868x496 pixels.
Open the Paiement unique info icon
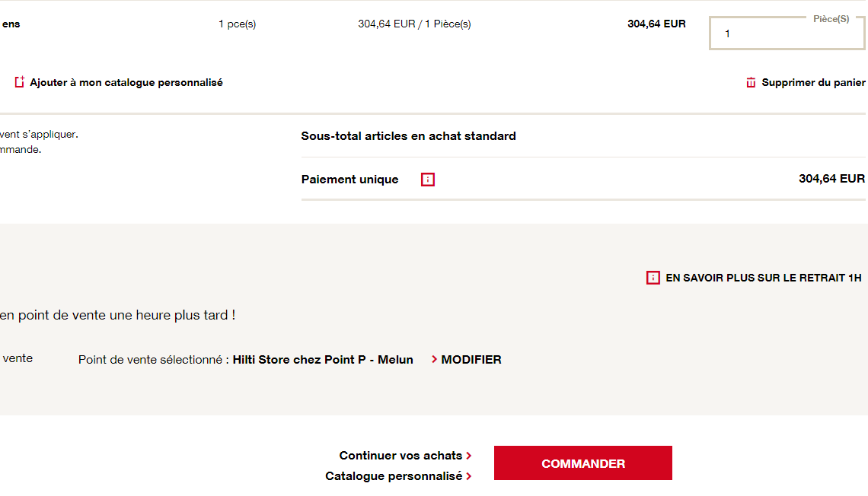428,180
